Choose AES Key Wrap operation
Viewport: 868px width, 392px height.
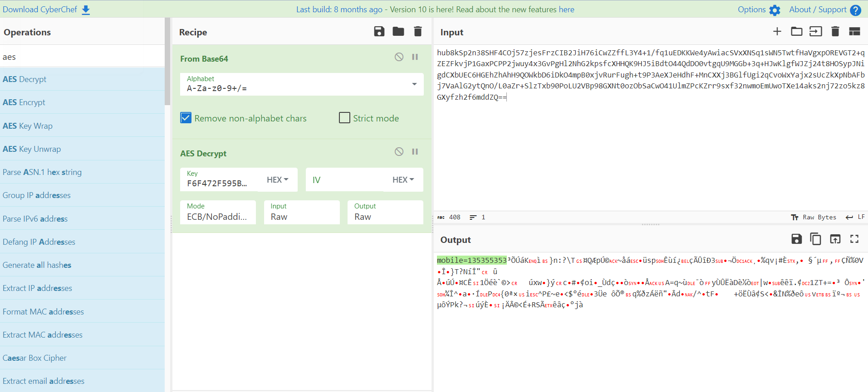28,126
